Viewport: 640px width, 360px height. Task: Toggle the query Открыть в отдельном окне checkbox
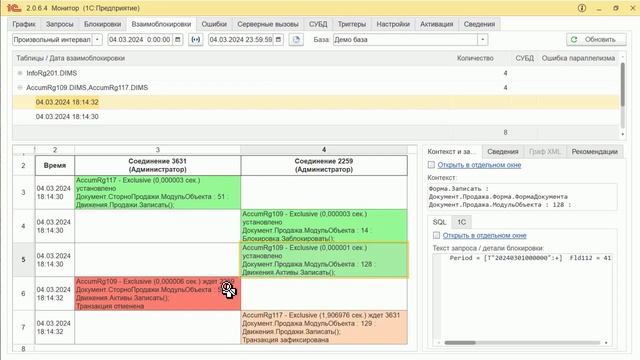point(436,236)
